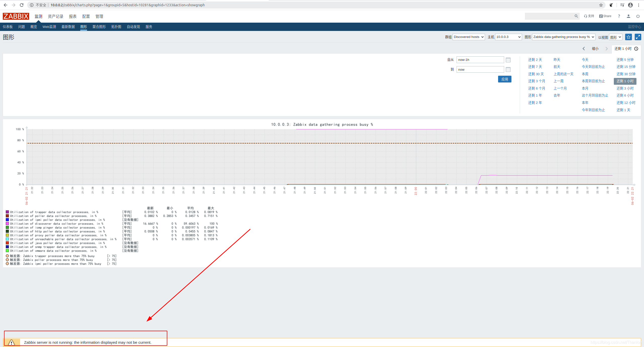Select 还剩 5 分钟 time range
The width and height of the screenshot is (644, 347).
[x=625, y=60]
